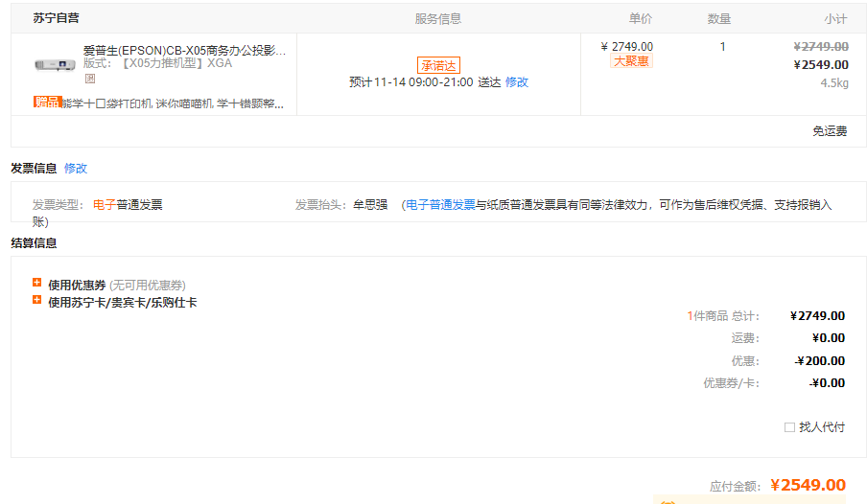Click the invoice type 电子普通发票 value
This screenshot has width=867, height=504.
(x=128, y=205)
